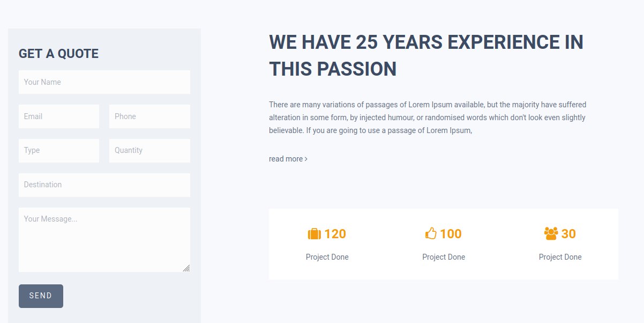Click the 120 projects counter number
The height and width of the screenshot is (323, 644).
coord(335,234)
